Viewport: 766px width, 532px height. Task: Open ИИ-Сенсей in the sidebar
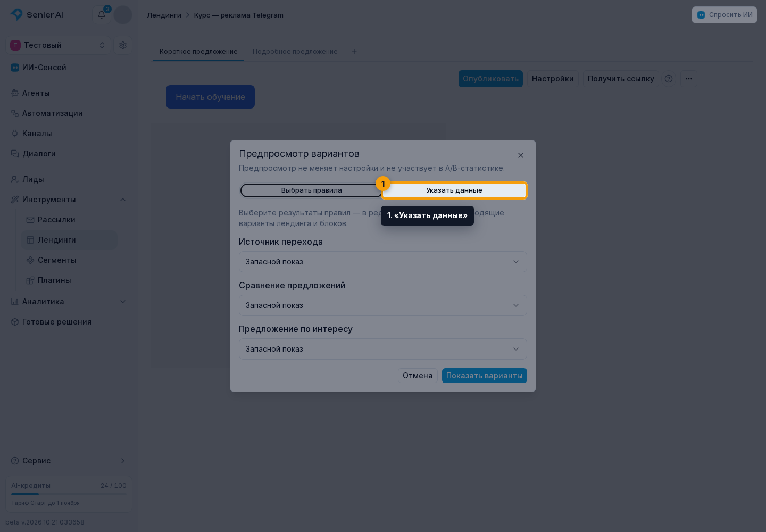(x=69, y=68)
